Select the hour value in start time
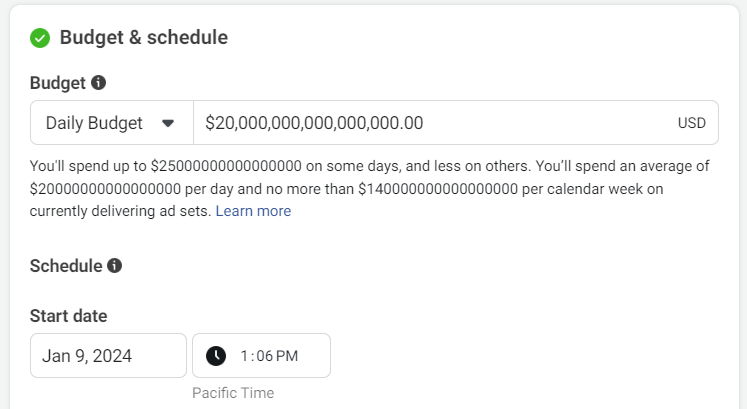Image resolution: width=747 pixels, height=409 pixels. 244,356
